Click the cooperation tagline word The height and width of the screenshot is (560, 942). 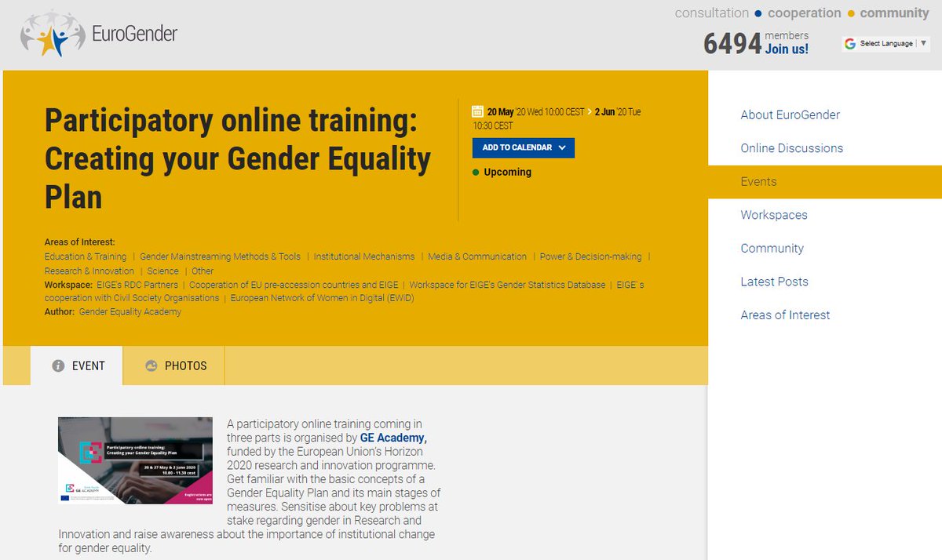click(x=805, y=13)
